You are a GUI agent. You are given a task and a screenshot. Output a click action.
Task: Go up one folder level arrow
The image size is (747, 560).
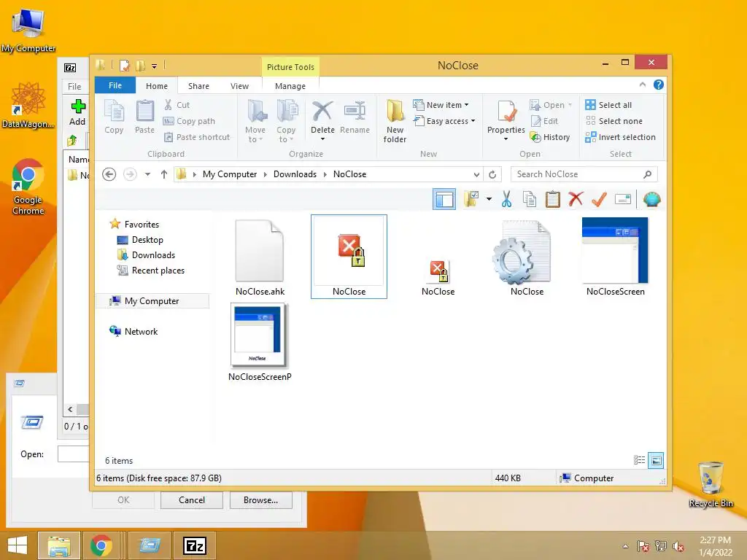click(x=164, y=174)
